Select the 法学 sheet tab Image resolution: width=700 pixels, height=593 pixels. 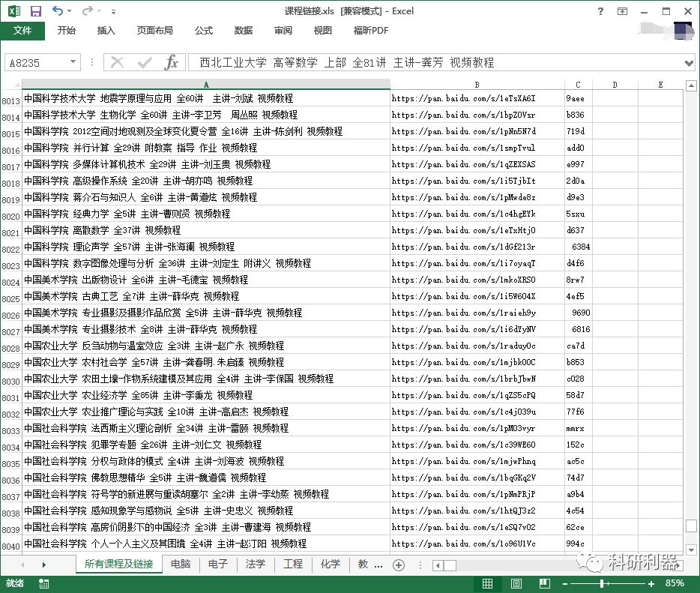click(256, 564)
